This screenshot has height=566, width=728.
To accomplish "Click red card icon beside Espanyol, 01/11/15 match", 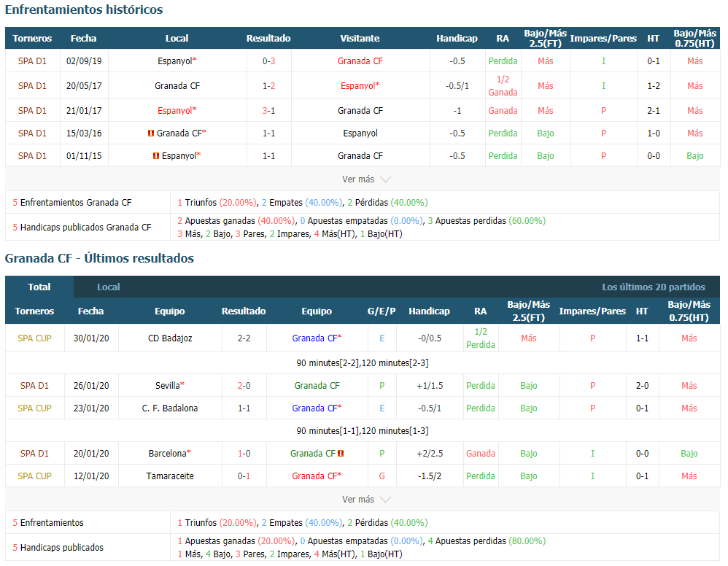I will (156, 156).
